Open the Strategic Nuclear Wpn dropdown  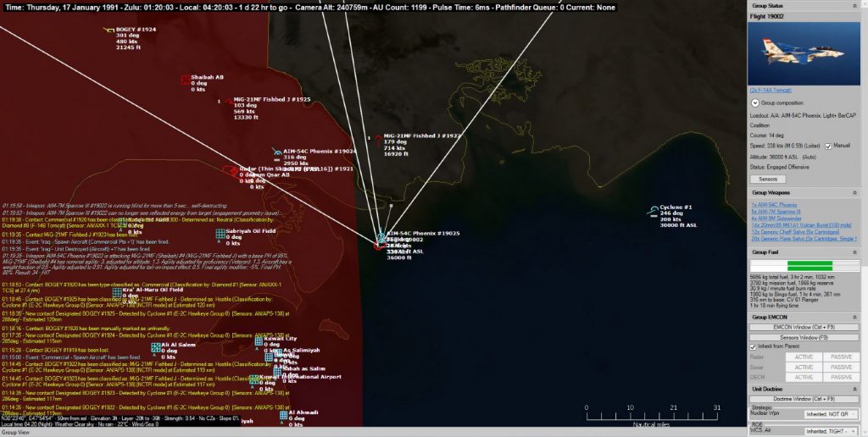[x=831, y=414]
